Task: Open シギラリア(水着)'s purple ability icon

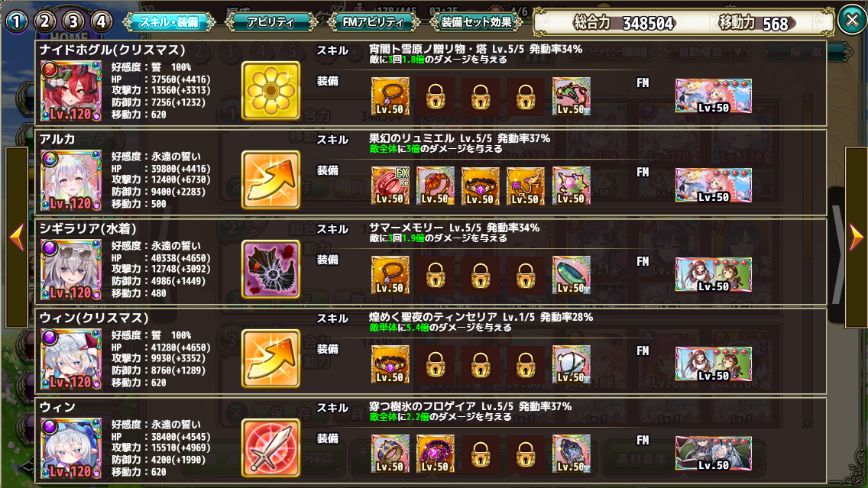Action: tap(270, 270)
